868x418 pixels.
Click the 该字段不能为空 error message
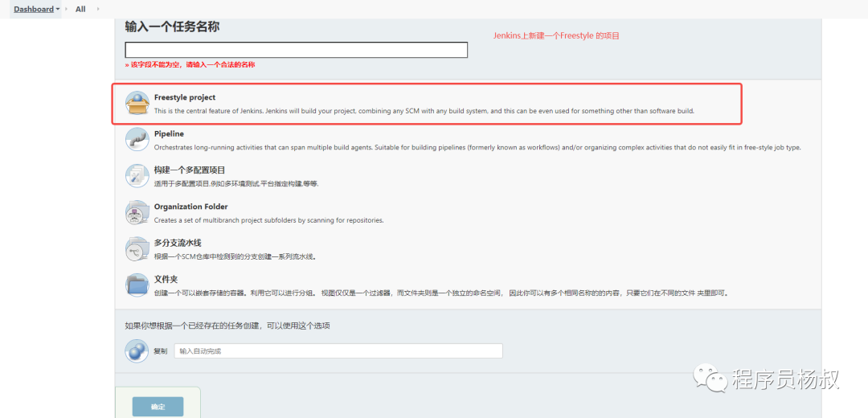190,65
